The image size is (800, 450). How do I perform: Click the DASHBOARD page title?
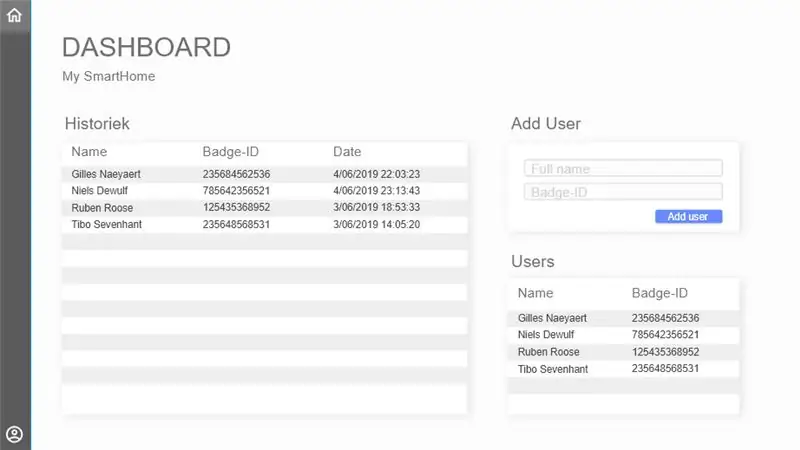tap(146, 47)
